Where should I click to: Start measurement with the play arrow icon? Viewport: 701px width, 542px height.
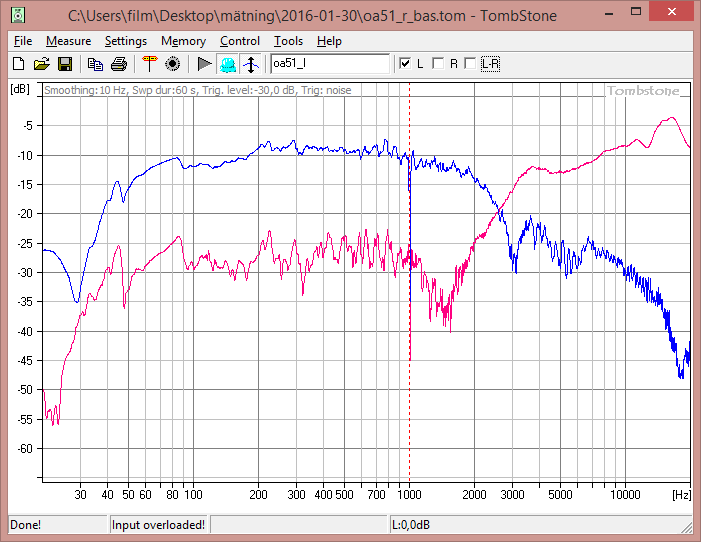tap(203, 64)
